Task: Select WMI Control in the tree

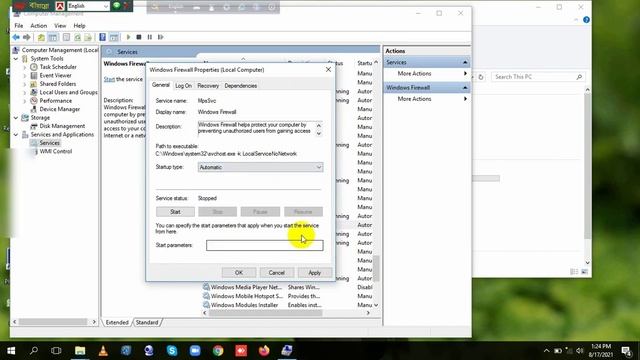Action: pyautogui.click(x=56, y=151)
